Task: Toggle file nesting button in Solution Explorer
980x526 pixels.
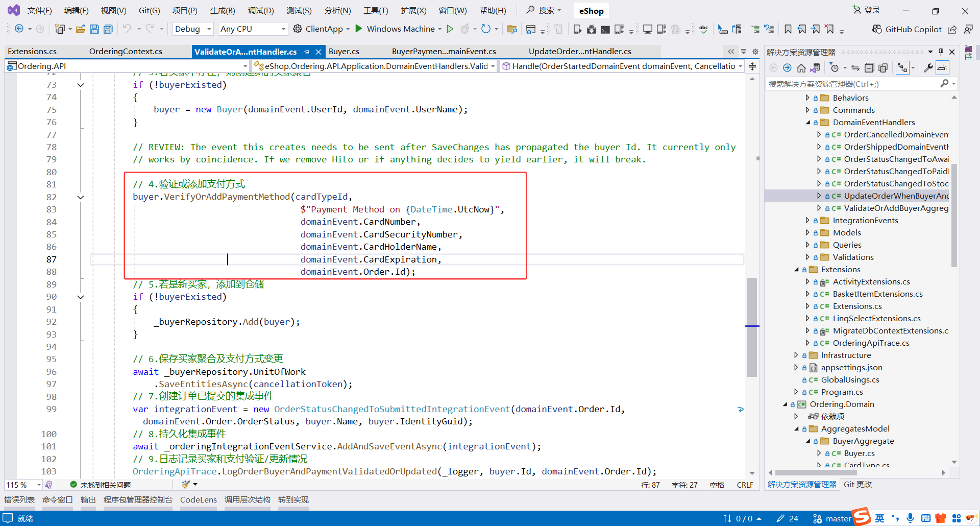Action: [x=902, y=67]
